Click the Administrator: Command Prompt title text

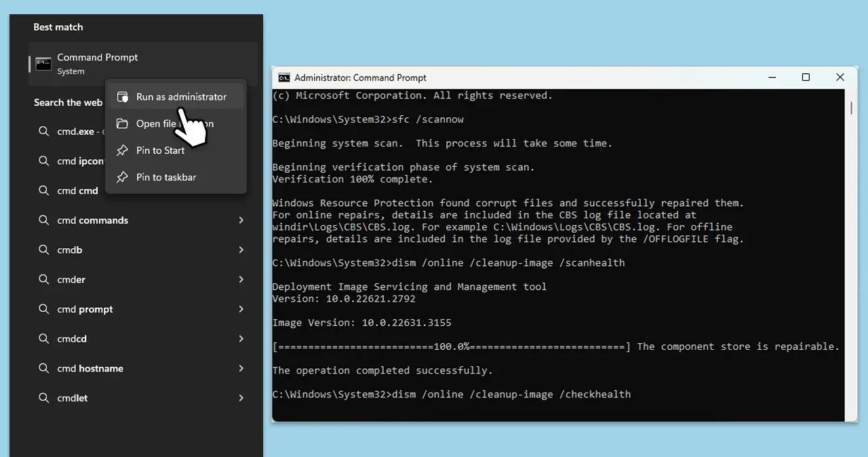click(x=361, y=78)
